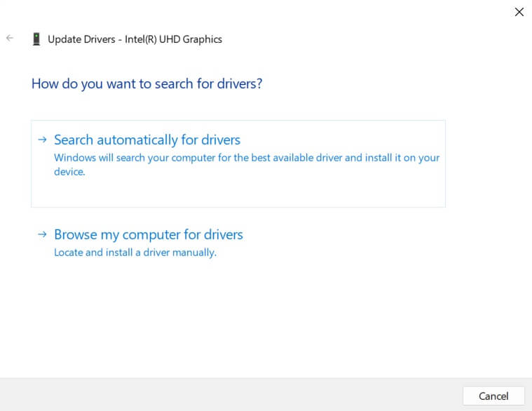This screenshot has width=532, height=411.
Task: Click title 'Update Drivers - Intel(R) UHD Graphics'
Action: [x=135, y=39]
